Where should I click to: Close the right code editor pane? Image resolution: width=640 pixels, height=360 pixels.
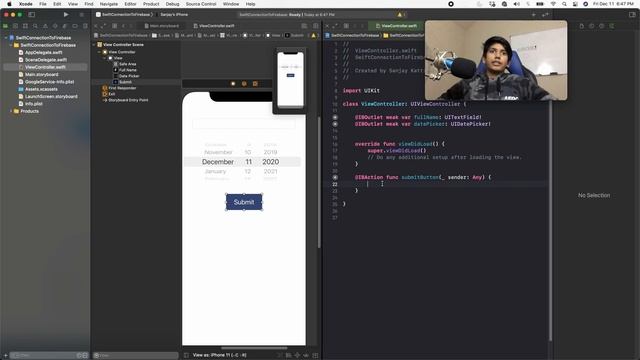(327, 26)
